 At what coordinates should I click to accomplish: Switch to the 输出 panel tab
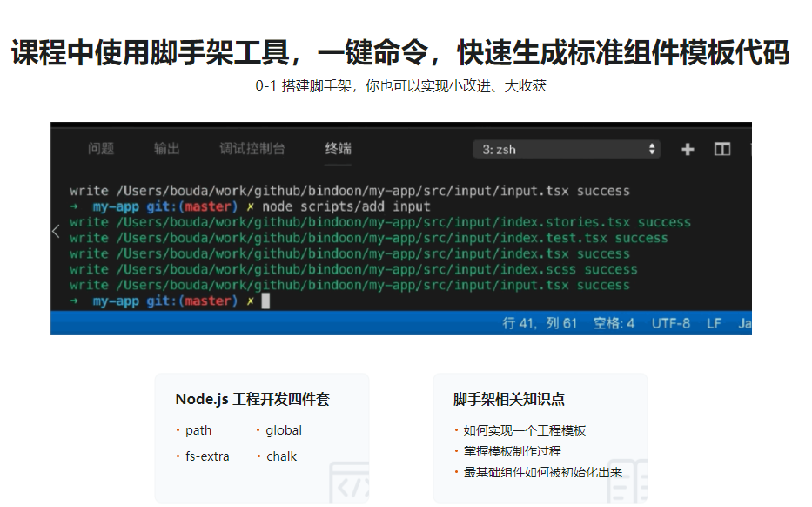coord(167,149)
